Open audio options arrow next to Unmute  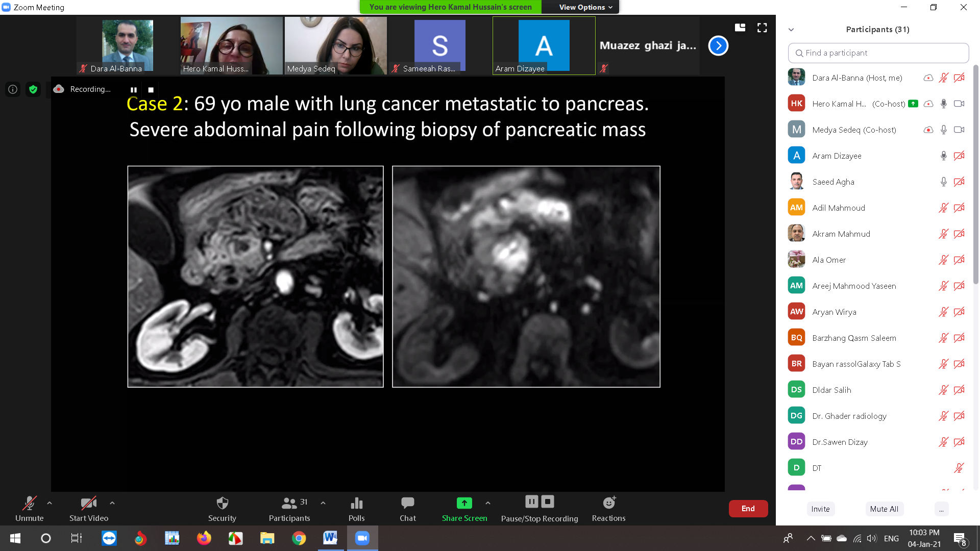(50, 503)
